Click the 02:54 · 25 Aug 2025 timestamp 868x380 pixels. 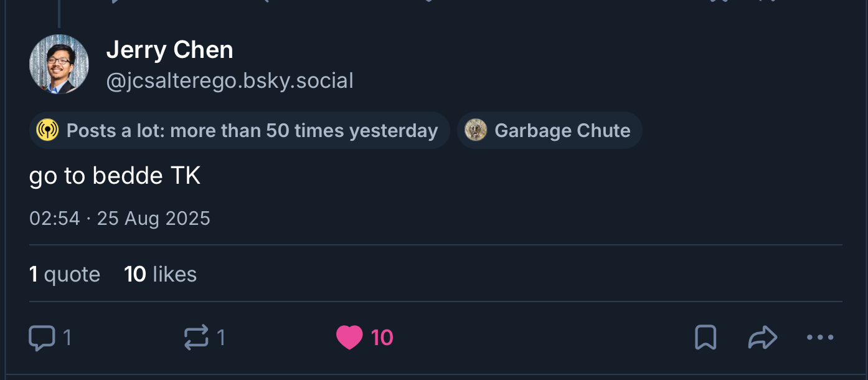(120, 219)
